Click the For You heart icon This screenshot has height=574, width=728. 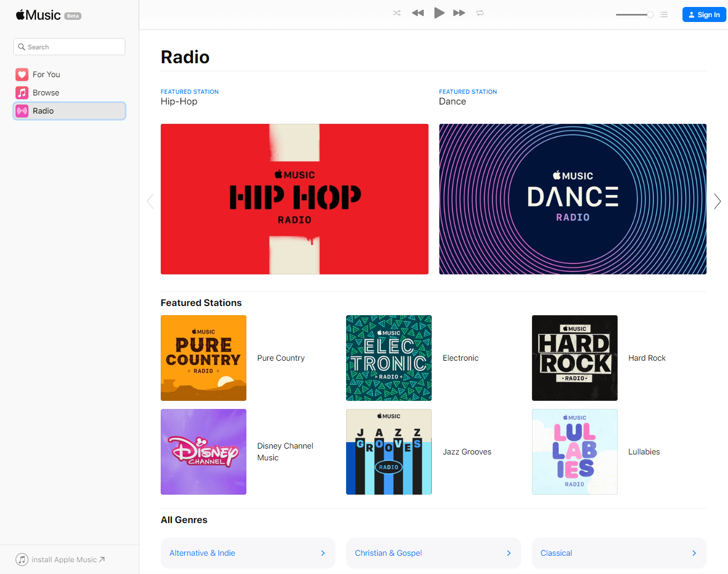pos(22,74)
